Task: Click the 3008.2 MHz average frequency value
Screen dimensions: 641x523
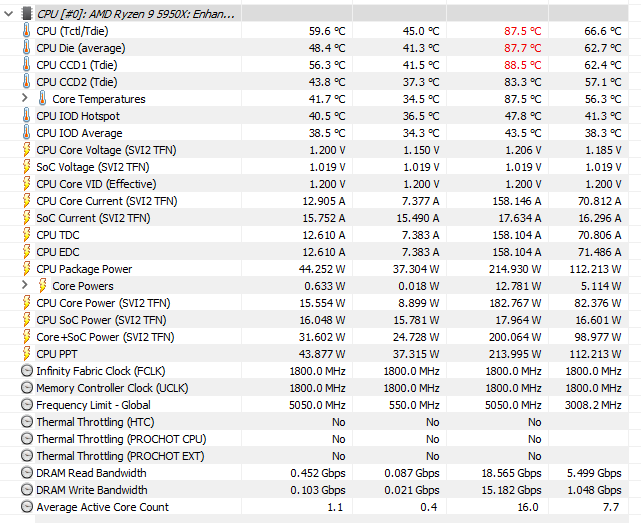Action: 593,405
